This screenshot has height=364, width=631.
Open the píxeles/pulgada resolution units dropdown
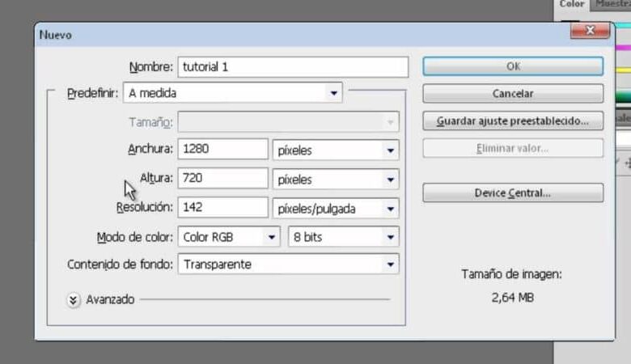click(x=336, y=209)
